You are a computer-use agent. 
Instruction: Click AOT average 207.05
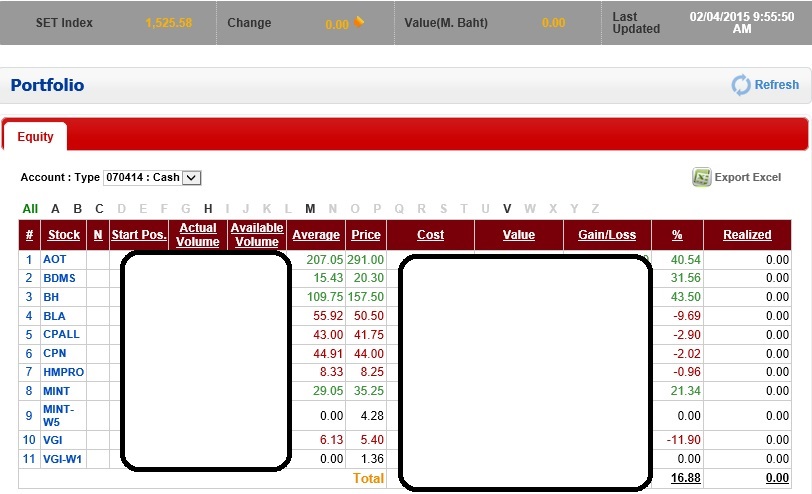[x=325, y=259]
